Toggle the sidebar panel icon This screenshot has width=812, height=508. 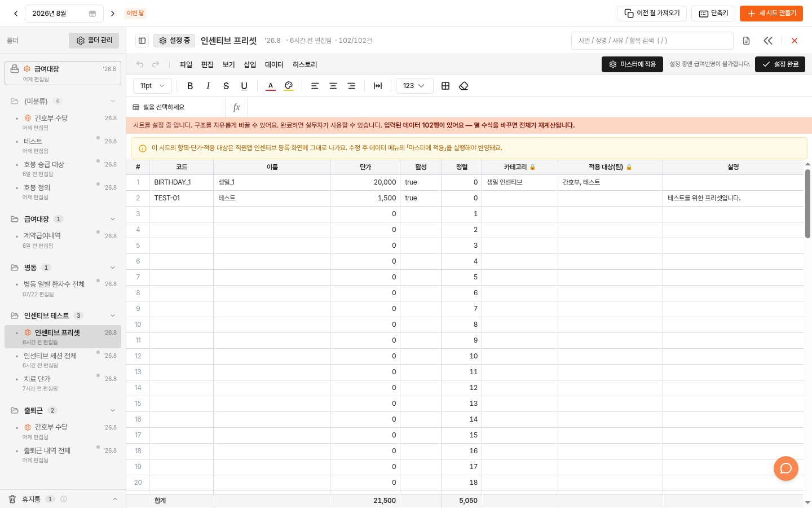(142, 41)
